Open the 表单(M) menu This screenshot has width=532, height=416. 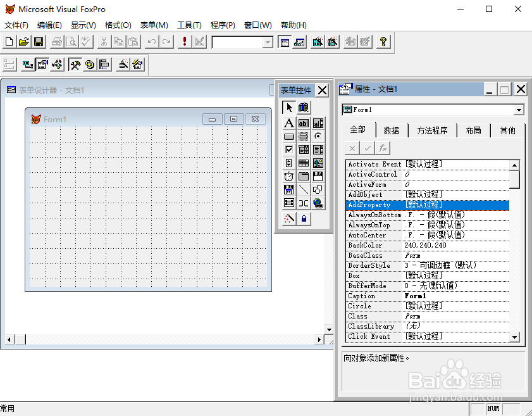154,25
